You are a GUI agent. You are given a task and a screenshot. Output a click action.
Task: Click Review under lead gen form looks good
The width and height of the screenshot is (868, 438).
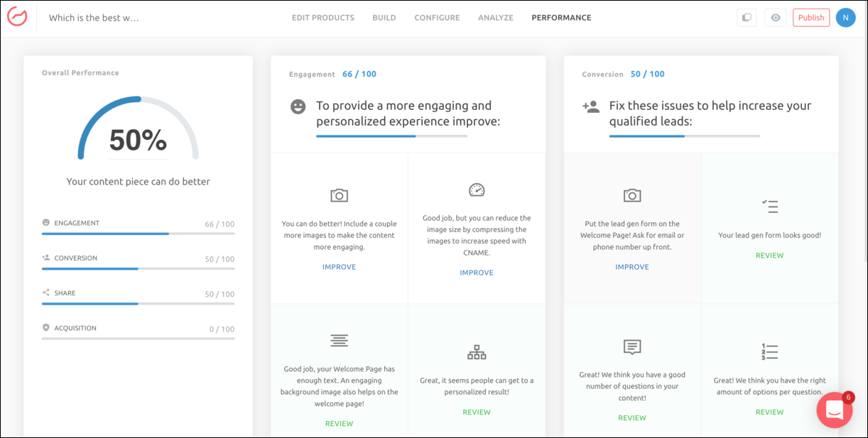pyautogui.click(x=769, y=256)
